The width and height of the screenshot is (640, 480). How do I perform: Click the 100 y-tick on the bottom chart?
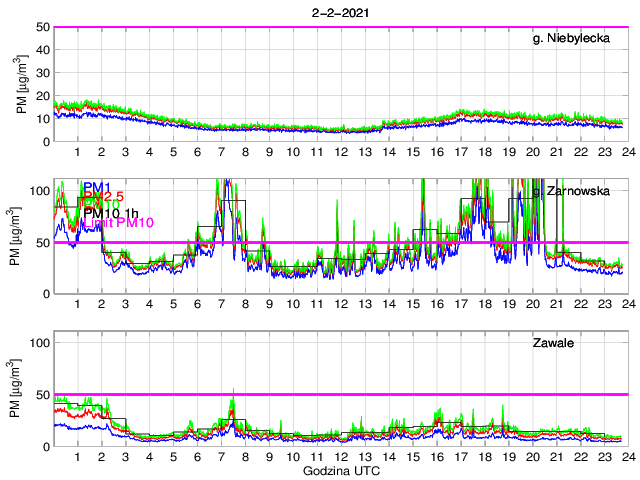[x=39, y=342]
